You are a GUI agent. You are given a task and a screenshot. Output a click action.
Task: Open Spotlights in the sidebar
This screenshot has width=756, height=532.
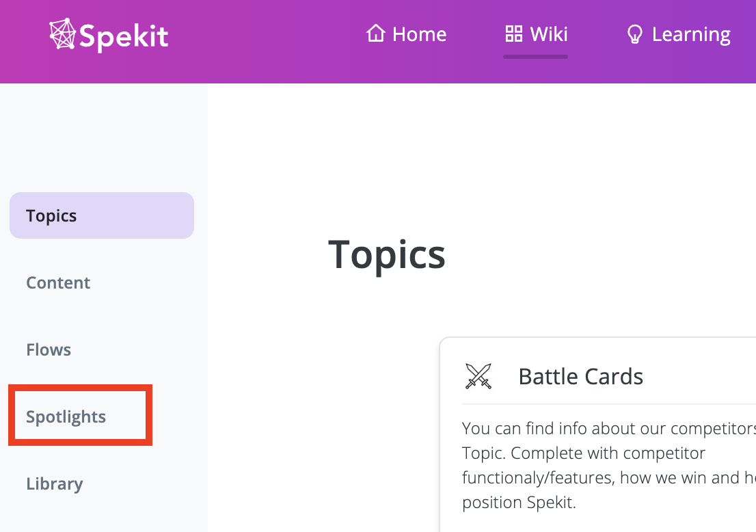click(x=66, y=417)
